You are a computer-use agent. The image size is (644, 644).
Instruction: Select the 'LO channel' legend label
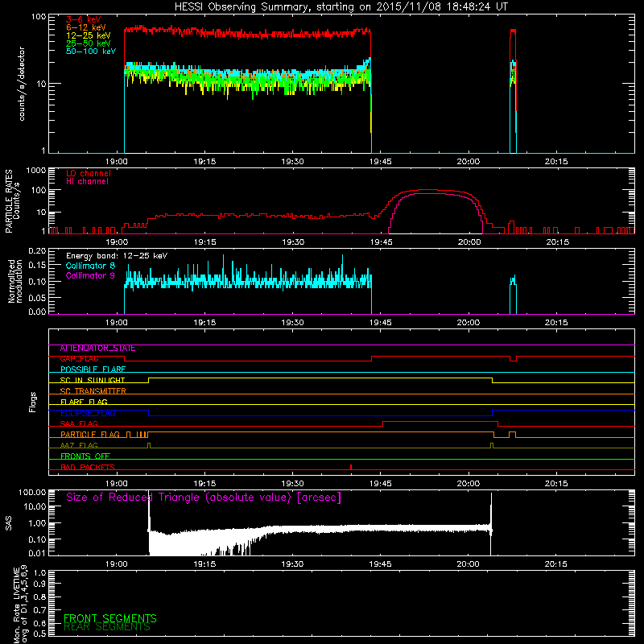(x=88, y=173)
